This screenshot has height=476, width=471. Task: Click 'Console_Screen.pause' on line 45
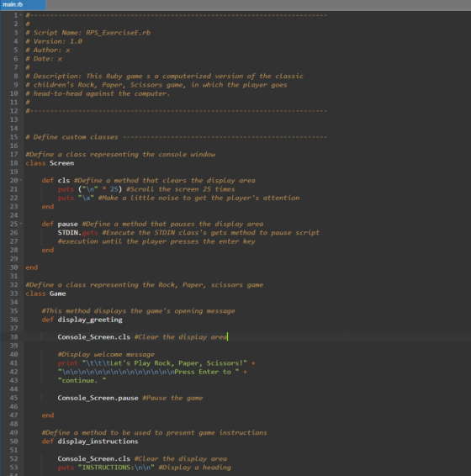(x=98, y=398)
